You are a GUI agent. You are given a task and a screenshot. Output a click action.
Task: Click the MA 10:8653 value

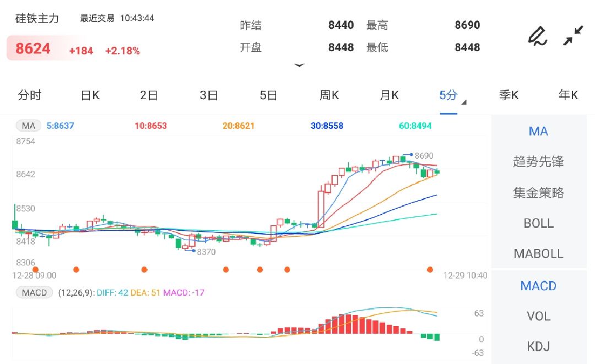click(x=150, y=126)
